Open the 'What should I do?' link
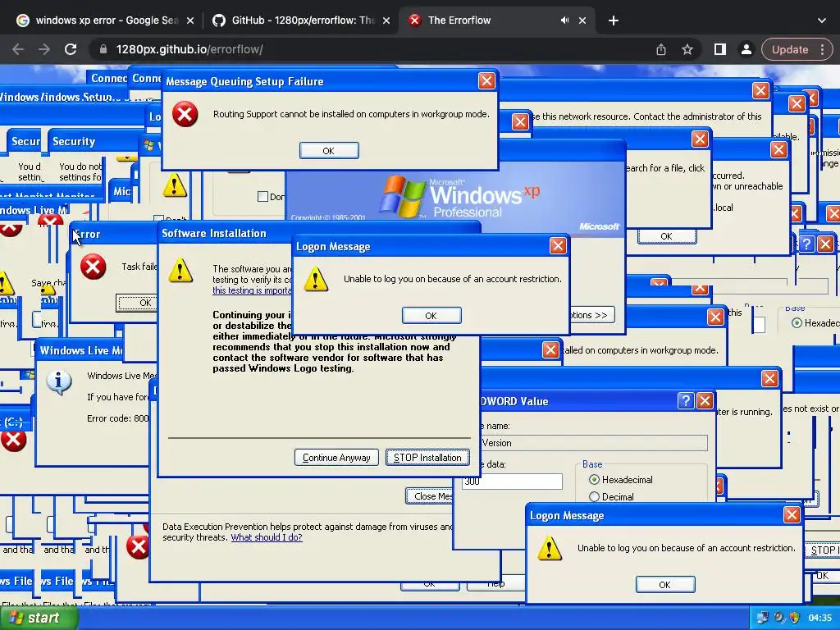The width and height of the screenshot is (840, 630). [267, 537]
